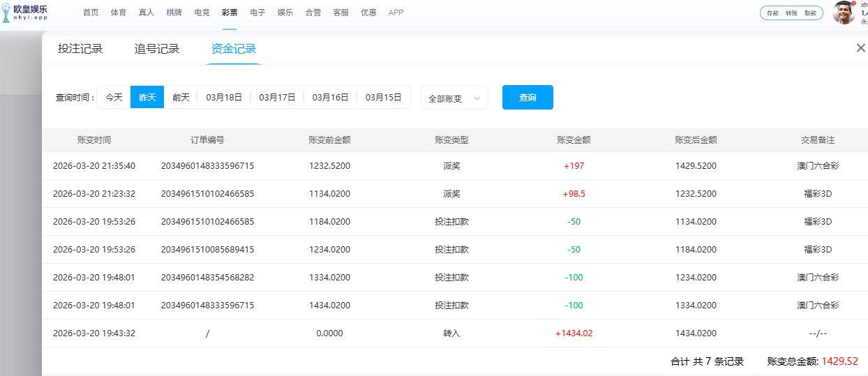This screenshot has height=376, width=868.
Task: Open 彩票 in top navigation
Action: 230,13
